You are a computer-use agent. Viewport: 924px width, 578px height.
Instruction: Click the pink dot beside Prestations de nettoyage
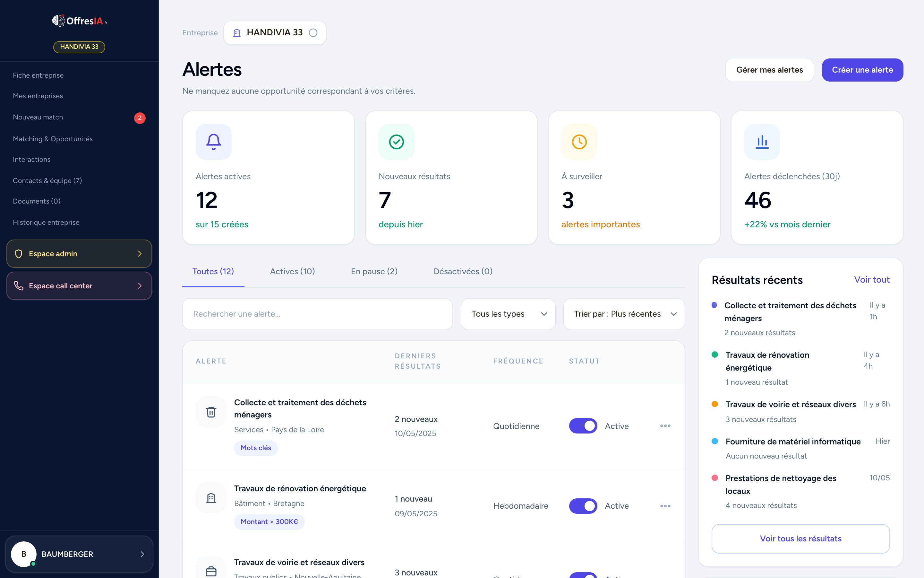(715, 478)
